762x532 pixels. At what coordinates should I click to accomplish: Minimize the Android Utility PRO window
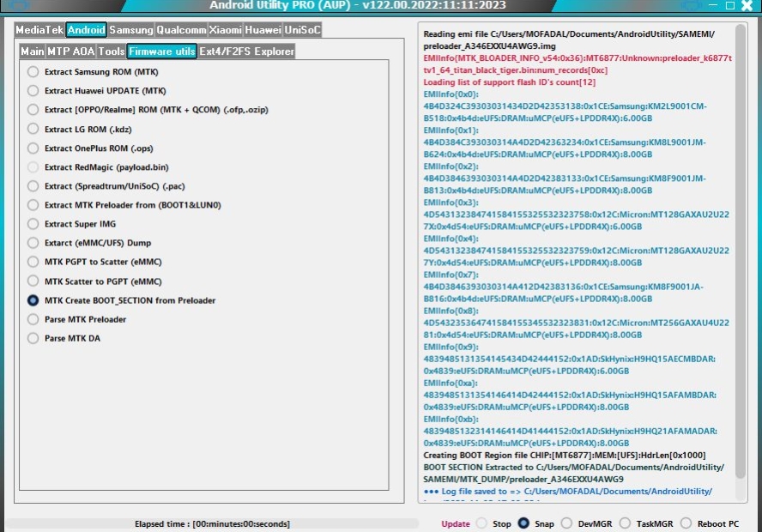pyautogui.click(x=713, y=5)
